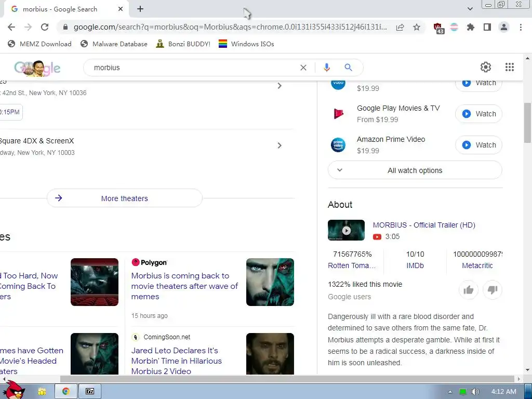Show hidden system tray icons
This screenshot has height=399, width=532.
click(450, 392)
